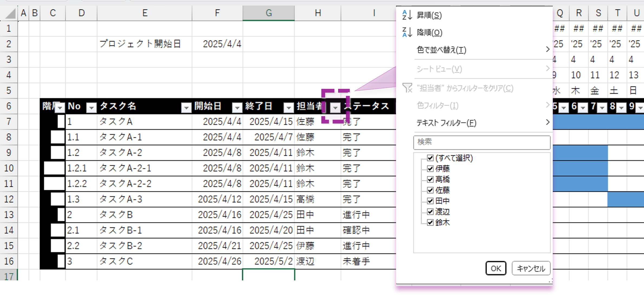644x295 pixels.
Task: Click the clear filter funnel icon
Action: tap(407, 88)
